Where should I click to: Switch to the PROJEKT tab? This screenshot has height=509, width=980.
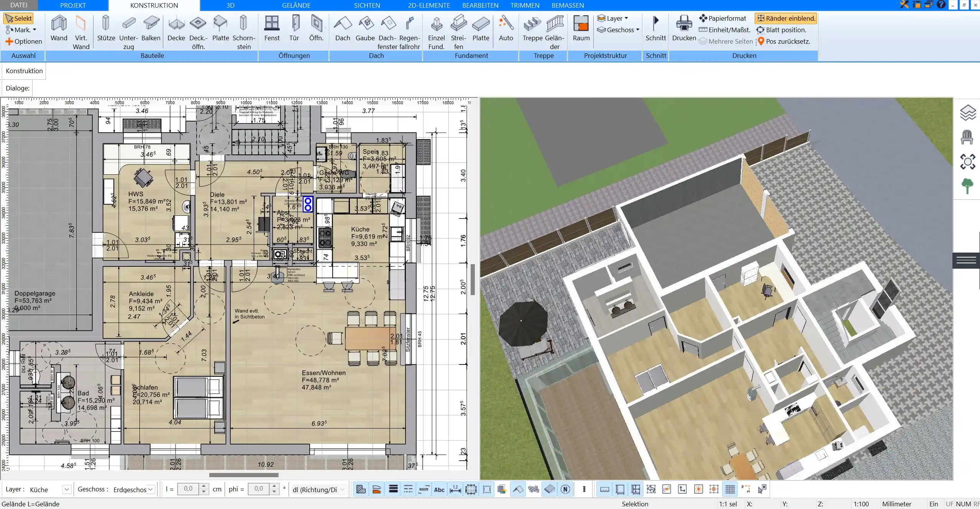click(x=73, y=5)
